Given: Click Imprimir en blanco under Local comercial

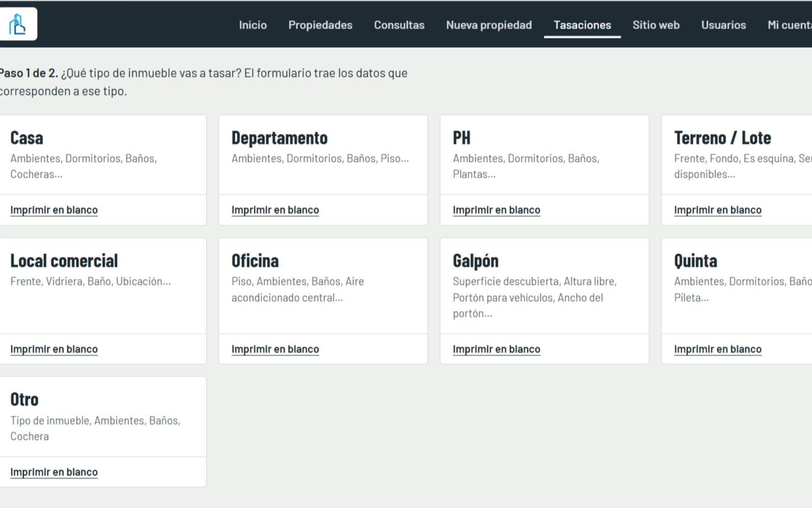Looking at the screenshot, I should (x=54, y=349).
